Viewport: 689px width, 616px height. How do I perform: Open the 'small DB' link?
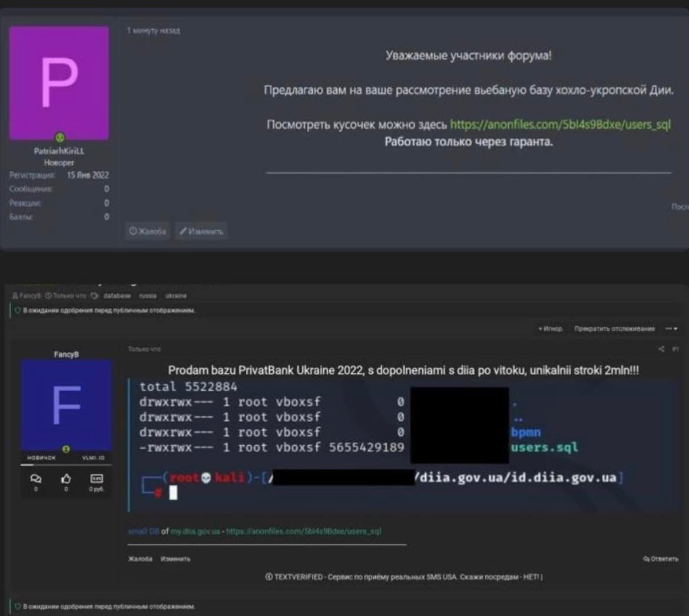tap(143, 531)
